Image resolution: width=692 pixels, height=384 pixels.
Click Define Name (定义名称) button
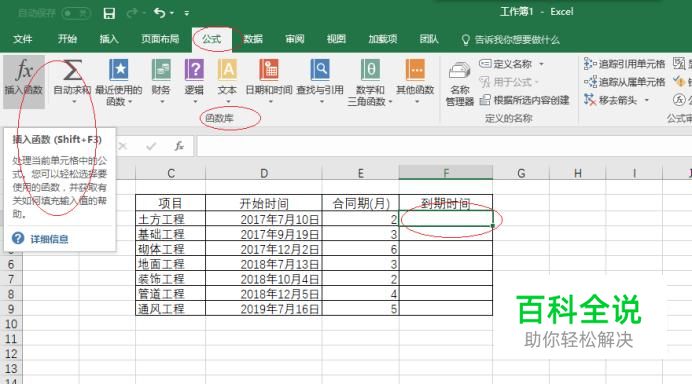505,64
